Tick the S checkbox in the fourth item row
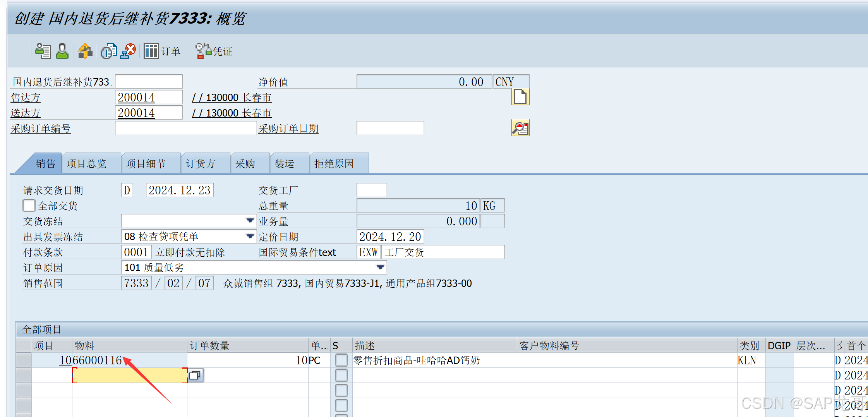This screenshot has width=868, height=417. pyautogui.click(x=341, y=405)
